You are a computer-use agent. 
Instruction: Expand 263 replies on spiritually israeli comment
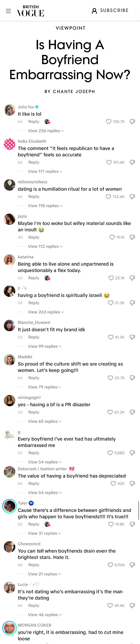pyautogui.click(x=46, y=312)
